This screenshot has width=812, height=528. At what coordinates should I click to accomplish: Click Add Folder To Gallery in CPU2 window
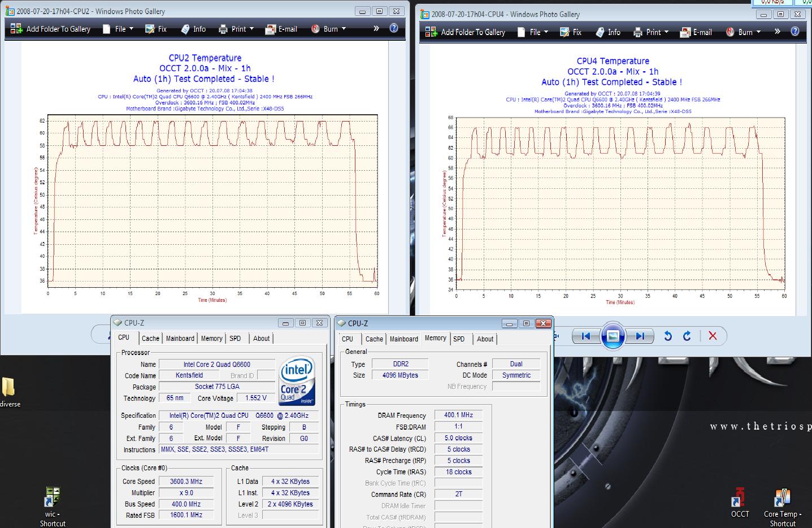tap(50, 29)
